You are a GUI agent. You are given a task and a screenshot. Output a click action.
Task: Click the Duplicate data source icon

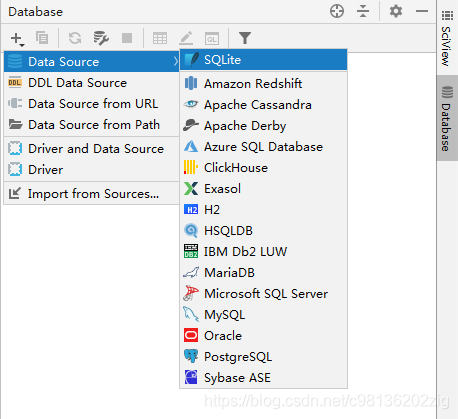[42, 38]
